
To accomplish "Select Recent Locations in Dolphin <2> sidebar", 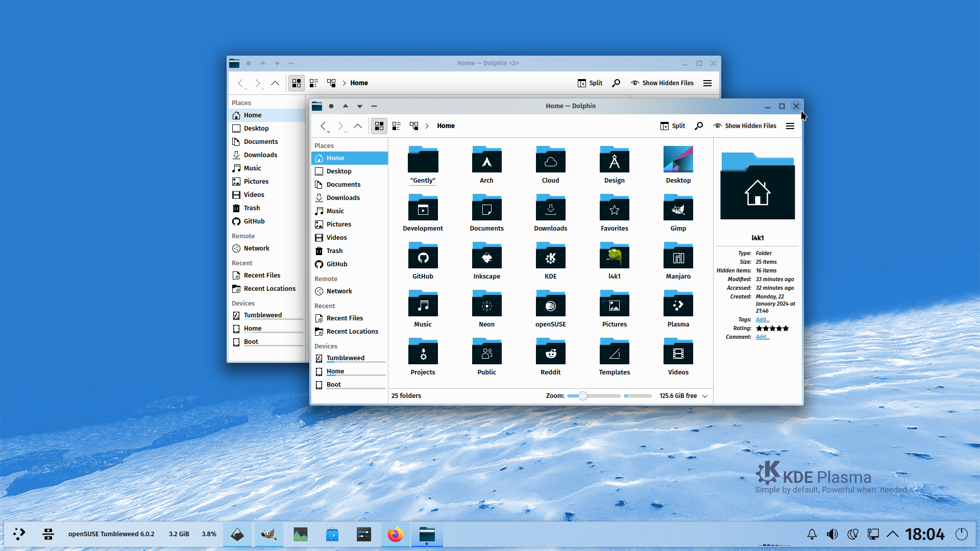I will (x=267, y=289).
